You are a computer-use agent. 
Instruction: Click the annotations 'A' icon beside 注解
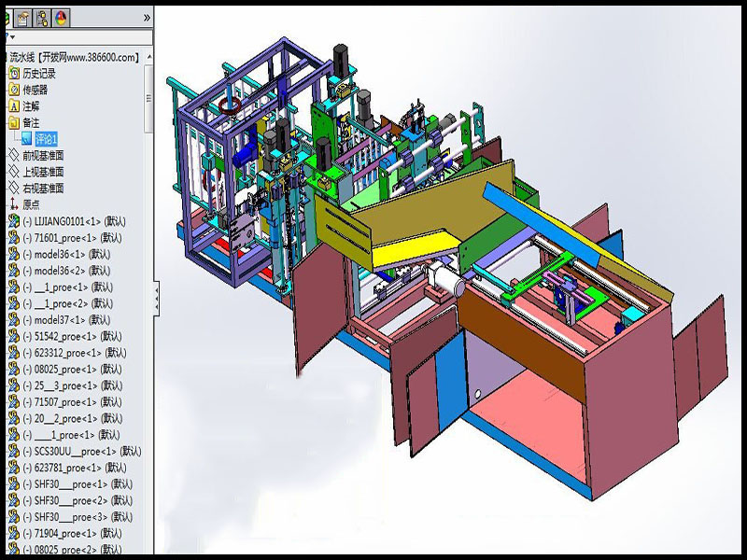13,105
